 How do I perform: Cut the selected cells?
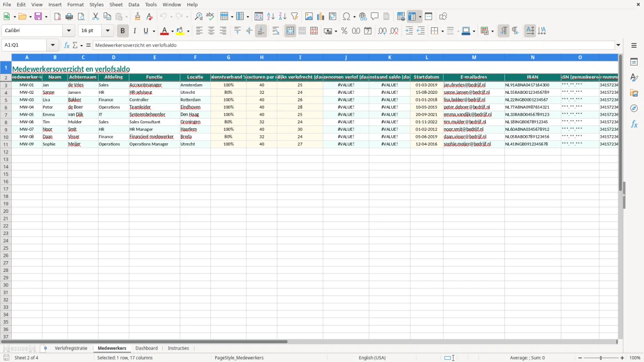point(96,17)
